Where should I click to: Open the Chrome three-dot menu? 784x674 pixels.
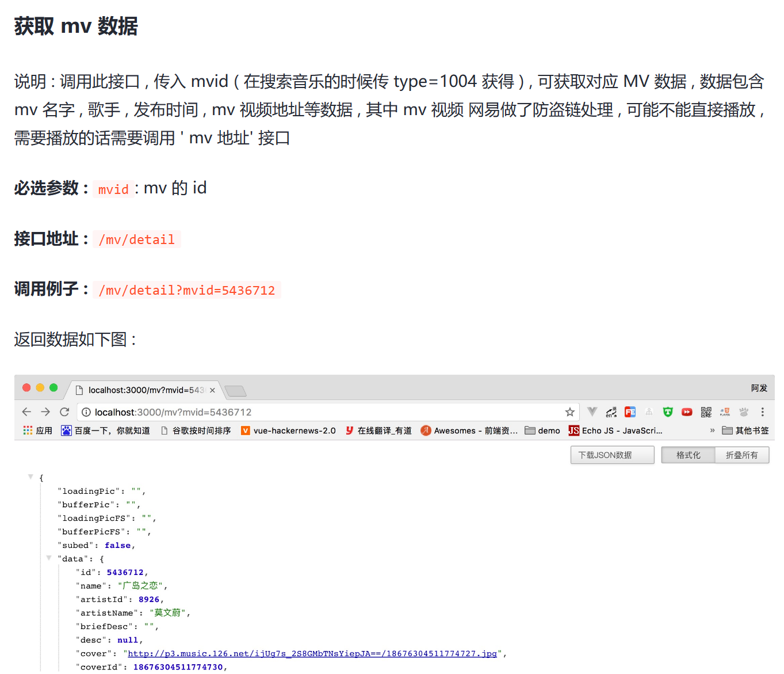(762, 412)
